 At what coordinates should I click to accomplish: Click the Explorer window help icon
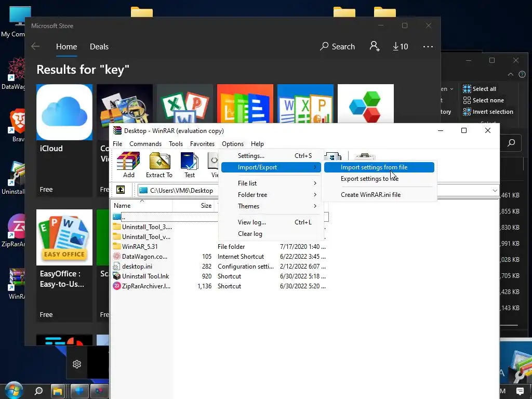(x=522, y=74)
